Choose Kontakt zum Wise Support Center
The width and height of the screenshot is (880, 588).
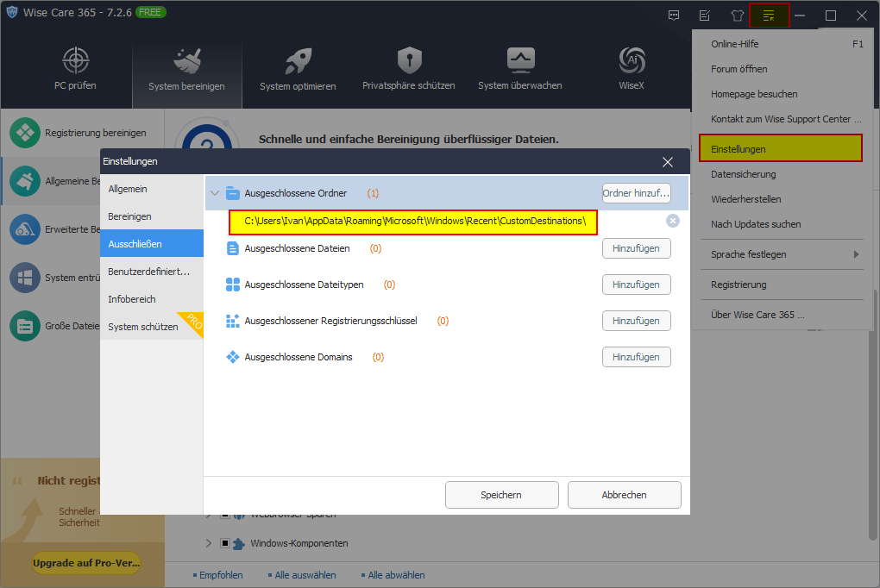click(x=782, y=119)
